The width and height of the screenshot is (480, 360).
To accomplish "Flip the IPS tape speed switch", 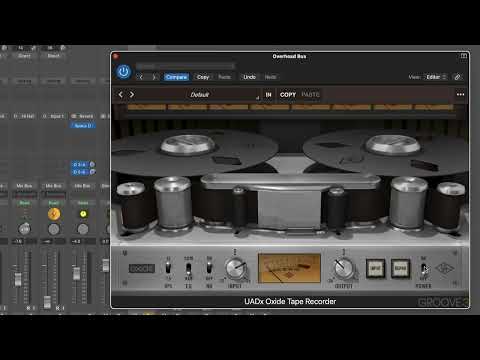I will point(168,268).
